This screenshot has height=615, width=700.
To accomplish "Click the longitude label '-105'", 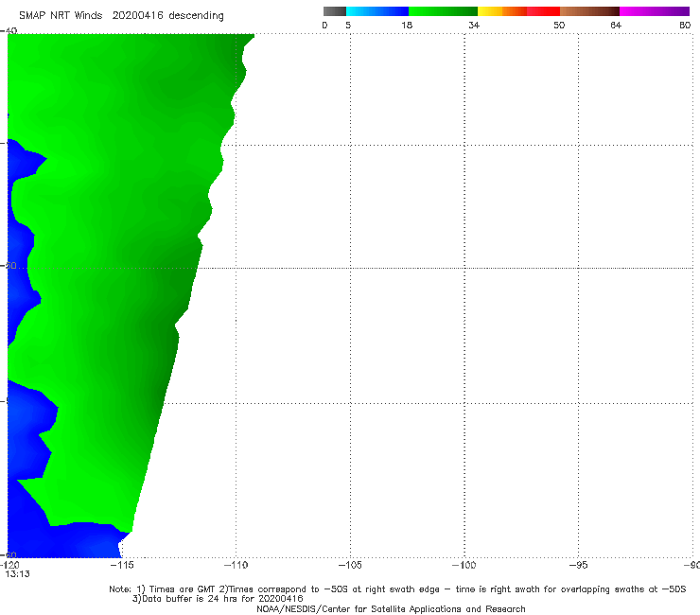I will 350,565.
